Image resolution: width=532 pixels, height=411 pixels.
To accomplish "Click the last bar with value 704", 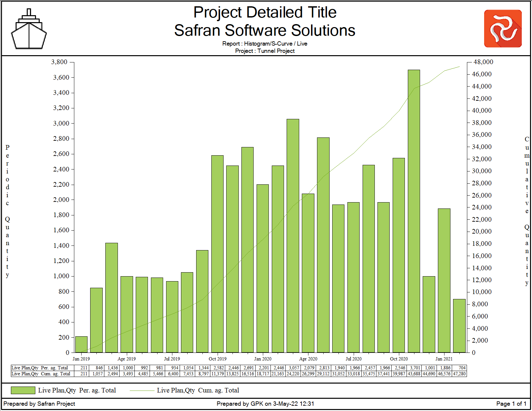I will coord(459,326).
